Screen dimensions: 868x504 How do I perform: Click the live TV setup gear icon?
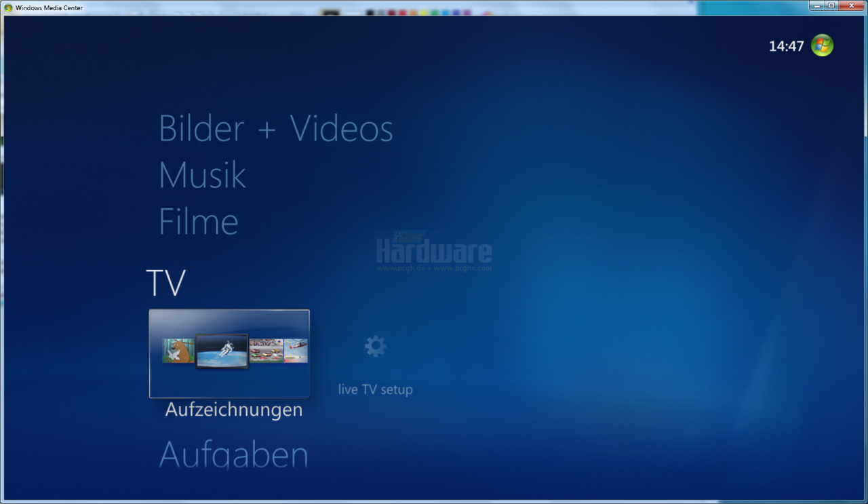(375, 347)
